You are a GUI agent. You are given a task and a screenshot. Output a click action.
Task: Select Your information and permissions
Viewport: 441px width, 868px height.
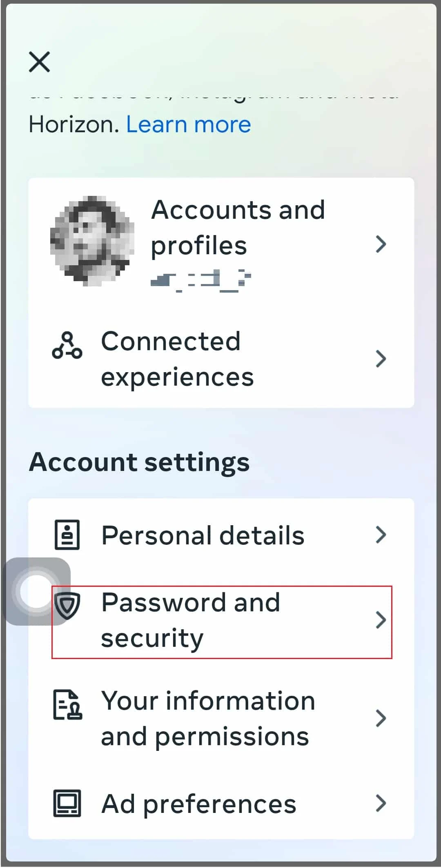pyautogui.click(x=221, y=718)
